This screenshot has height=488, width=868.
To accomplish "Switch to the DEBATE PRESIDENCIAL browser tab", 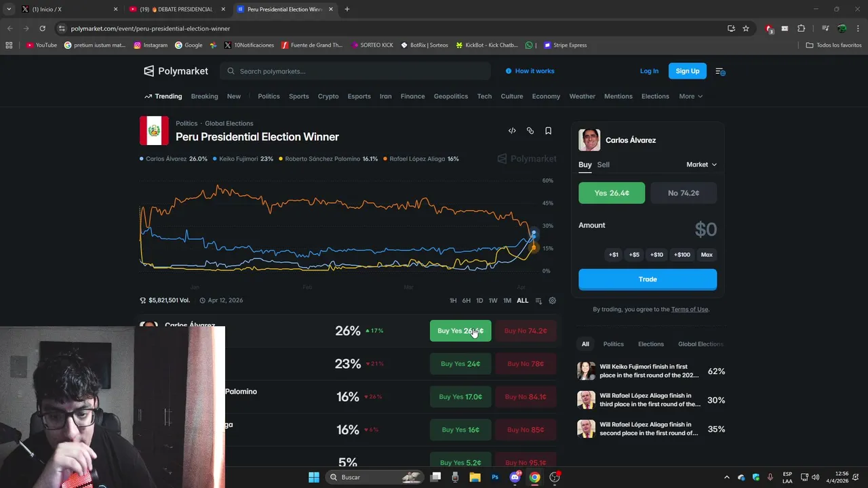I will pyautogui.click(x=179, y=9).
